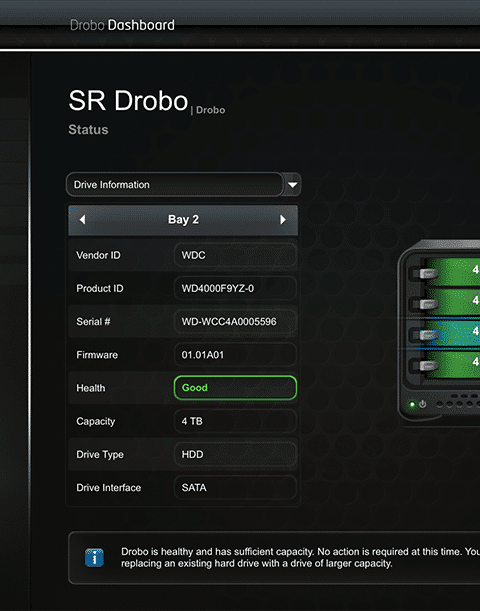Click the Drobo Dashboard title

(x=122, y=25)
